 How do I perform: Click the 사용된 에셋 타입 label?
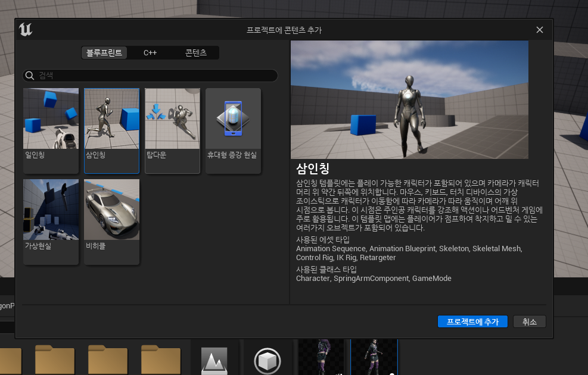click(x=323, y=239)
